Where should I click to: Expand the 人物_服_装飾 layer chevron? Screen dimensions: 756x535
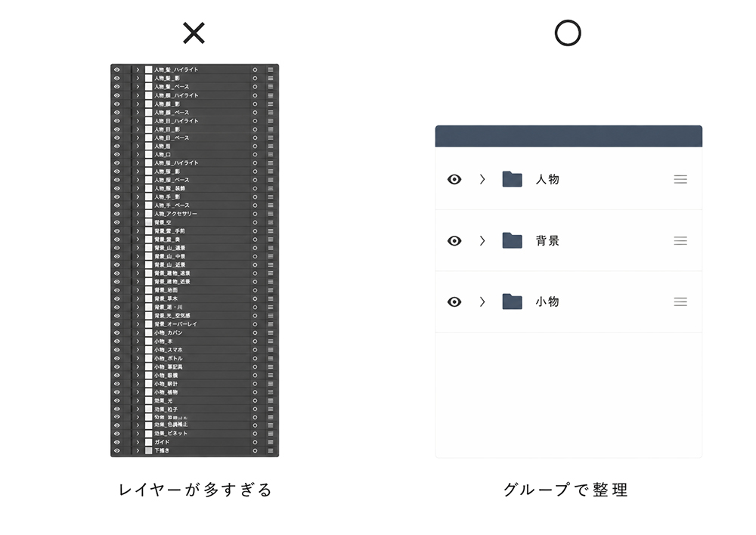(138, 188)
